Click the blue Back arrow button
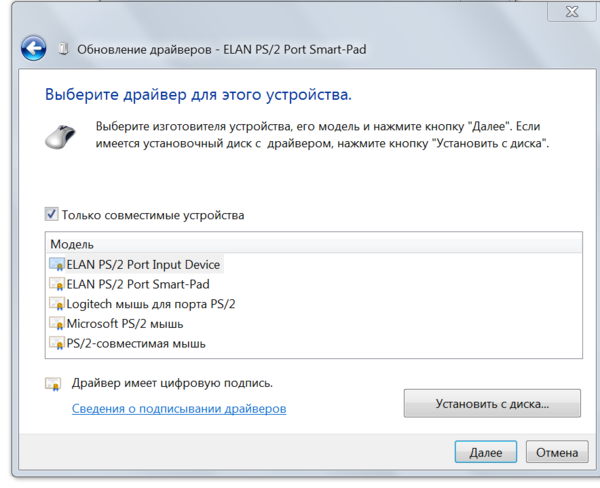This screenshot has height=488, width=600. tap(34, 48)
